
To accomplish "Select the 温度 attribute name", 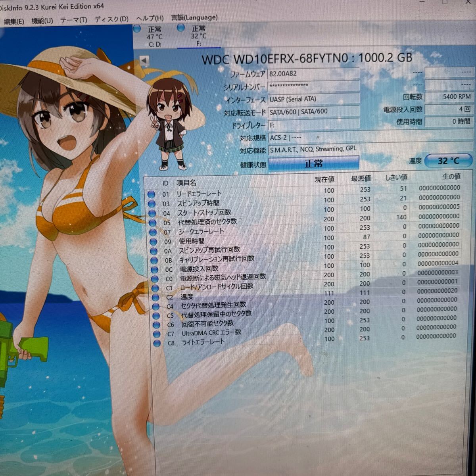I will pos(187,296).
